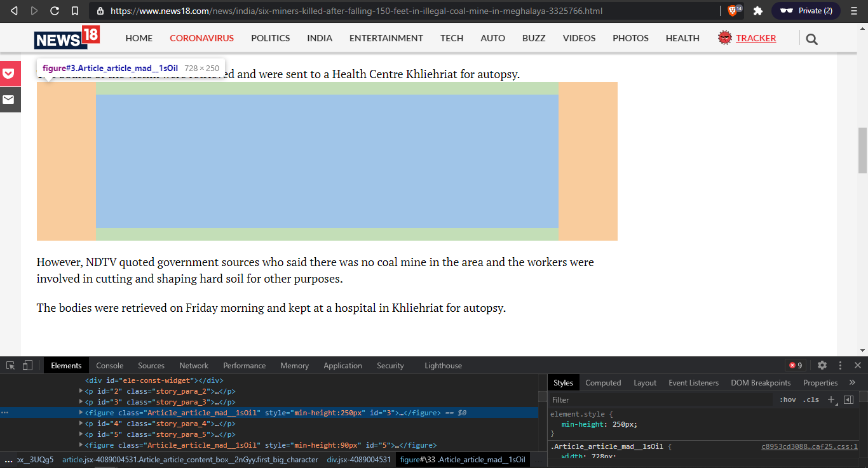The width and height of the screenshot is (868, 468).
Task: Reload the news18 page
Action: (x=55, y=11)
